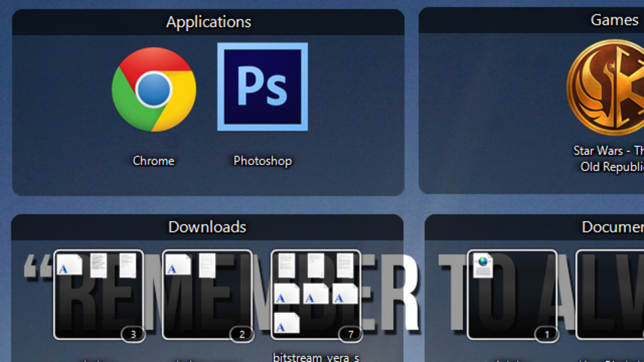Select the globe web document icon in Documents

coord(483,265)
